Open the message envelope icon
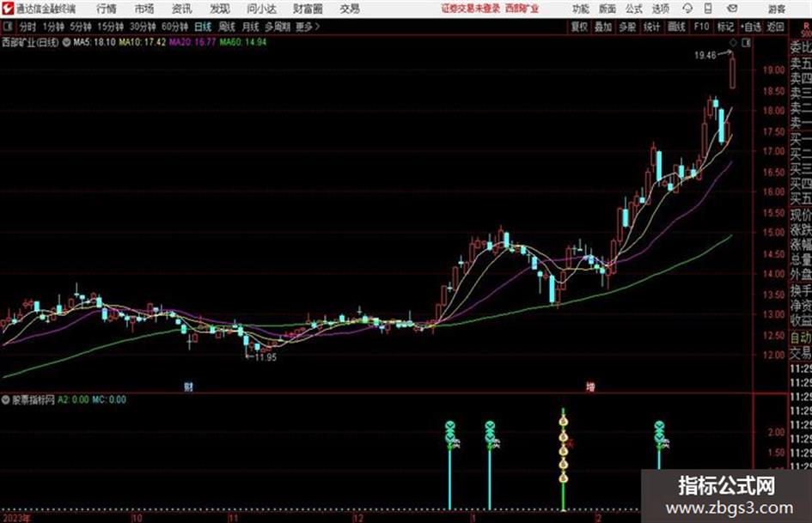Image resolution: width=812 pixels, height=523 pixels. (x=732, y=9)
